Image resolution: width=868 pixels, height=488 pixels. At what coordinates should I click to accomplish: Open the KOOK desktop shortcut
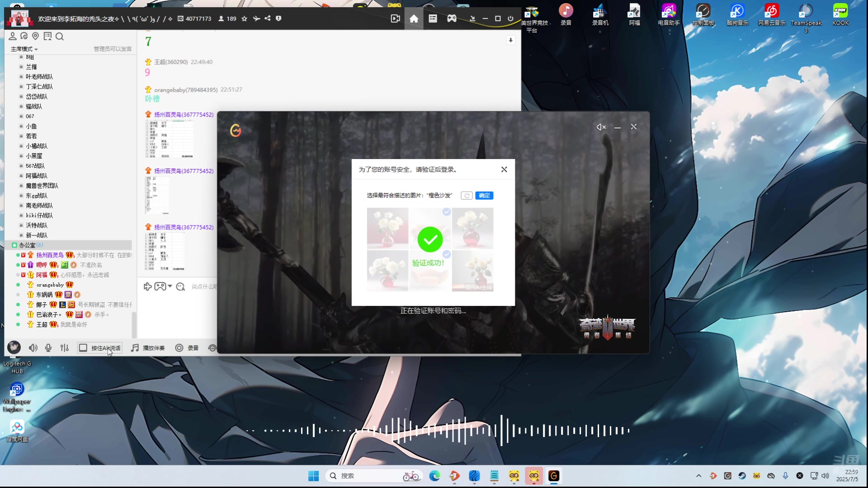(840, 14)
